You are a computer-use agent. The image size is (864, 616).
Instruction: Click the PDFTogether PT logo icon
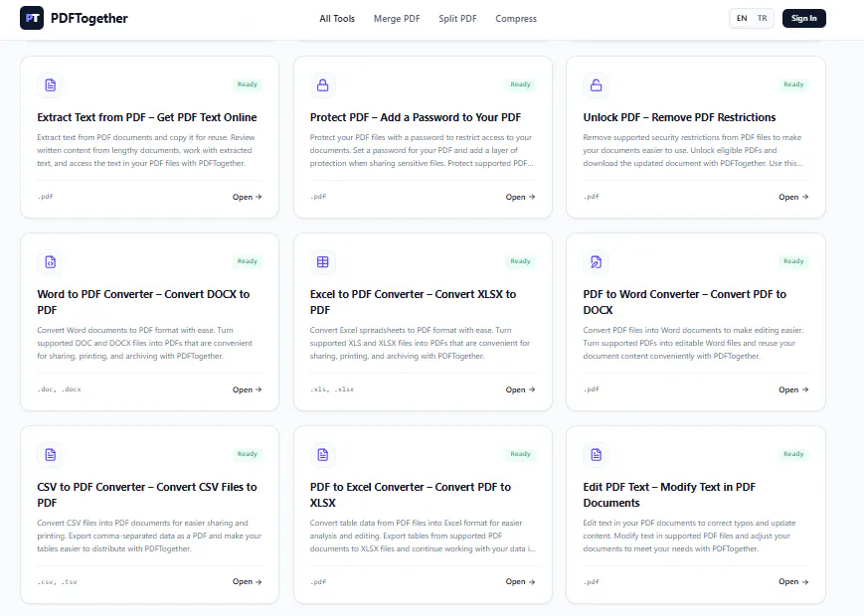pyautogui.click(x=32, y=18)
